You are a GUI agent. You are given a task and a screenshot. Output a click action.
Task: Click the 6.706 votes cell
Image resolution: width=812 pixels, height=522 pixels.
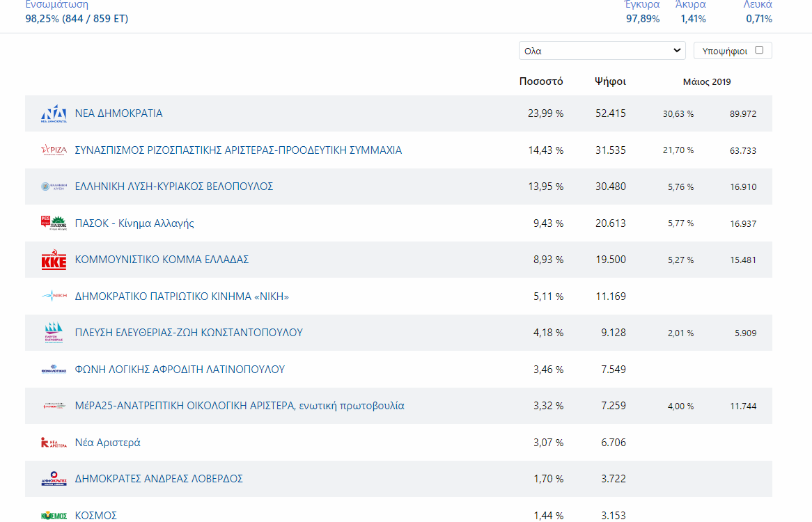(613, 443)
